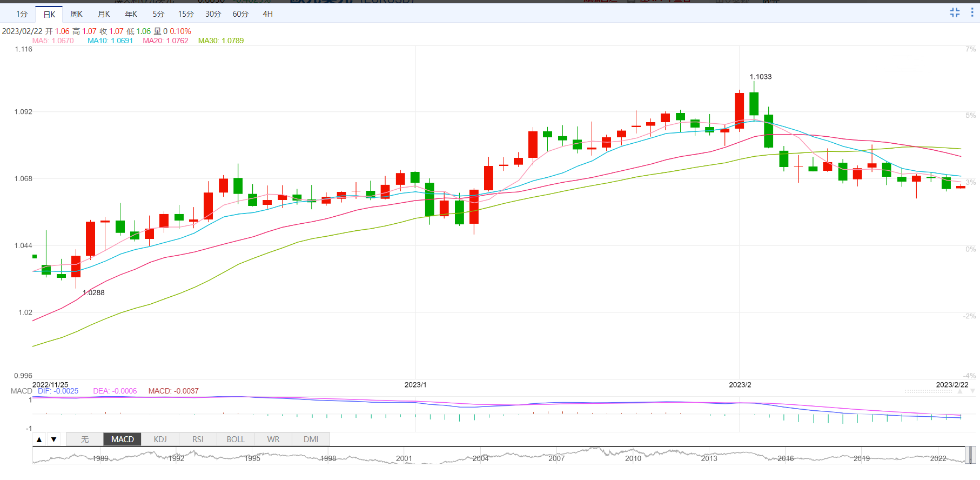Click the black down arrow beside indicator tabs
This screenshot has width=980, height=480.
click(x=53, y=439)
